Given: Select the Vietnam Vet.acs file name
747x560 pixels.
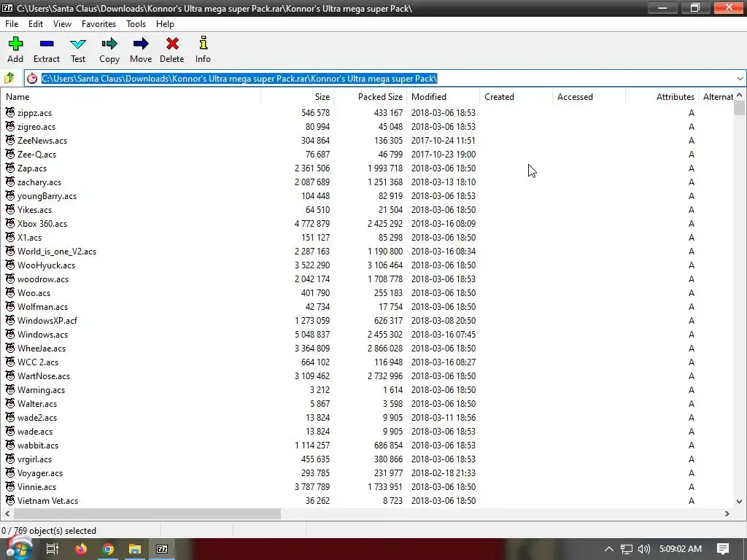Looking at the screenshot, I should [x=47, y=500].
